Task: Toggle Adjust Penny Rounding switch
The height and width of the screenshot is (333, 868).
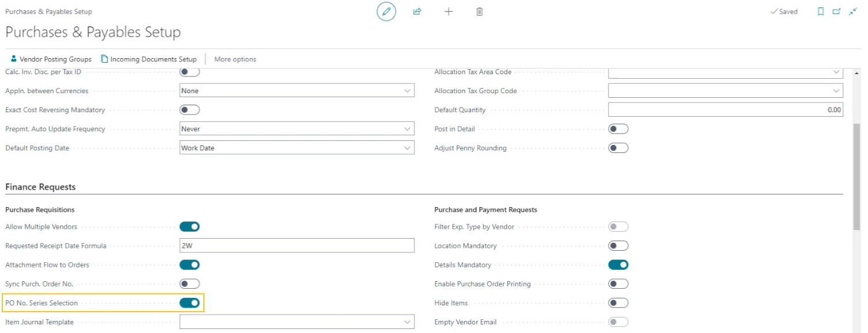Action: pyautogui.click(x=618, y=148)
